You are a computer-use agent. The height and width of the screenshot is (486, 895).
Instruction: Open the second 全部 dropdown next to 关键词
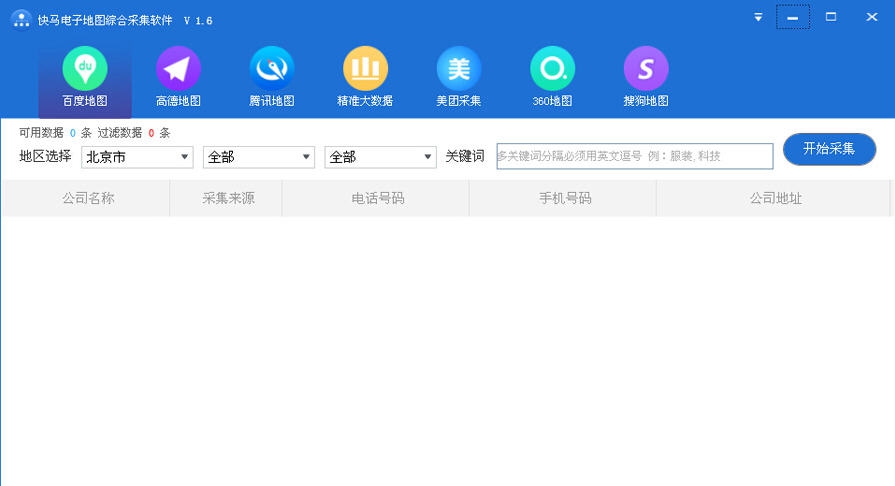(380, 157)
